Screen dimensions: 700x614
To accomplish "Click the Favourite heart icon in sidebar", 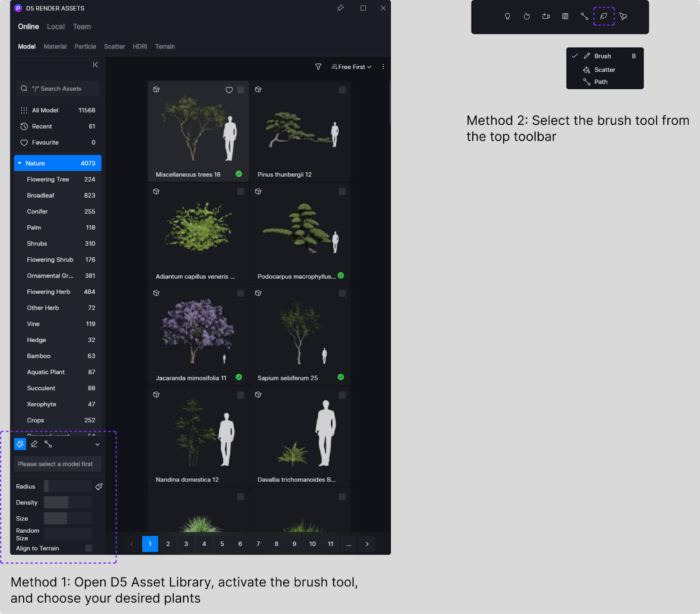I will pos(24,143).
